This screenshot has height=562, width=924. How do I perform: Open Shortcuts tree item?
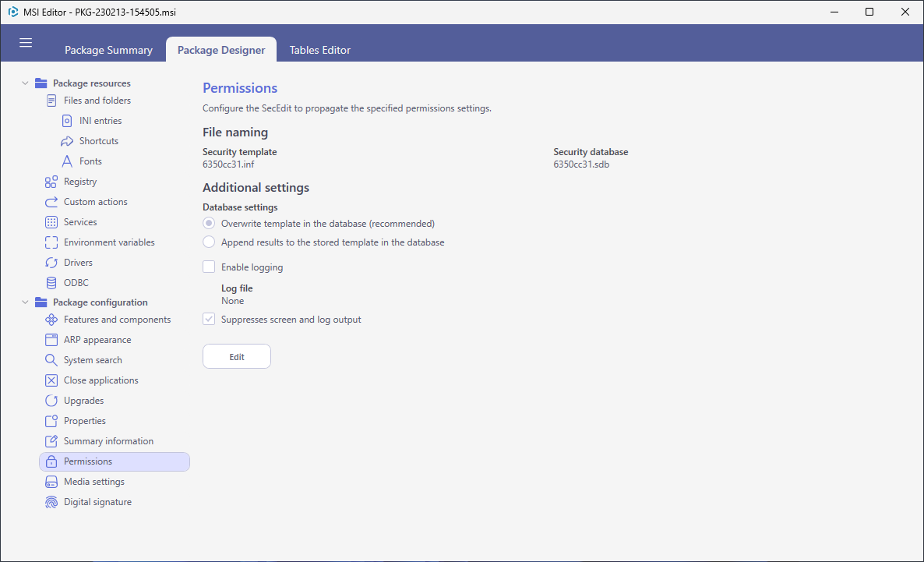[99, 141]
